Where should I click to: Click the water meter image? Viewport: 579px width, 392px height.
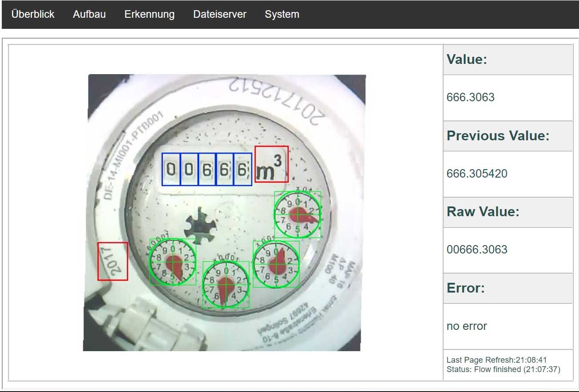(x=225, y=213)
